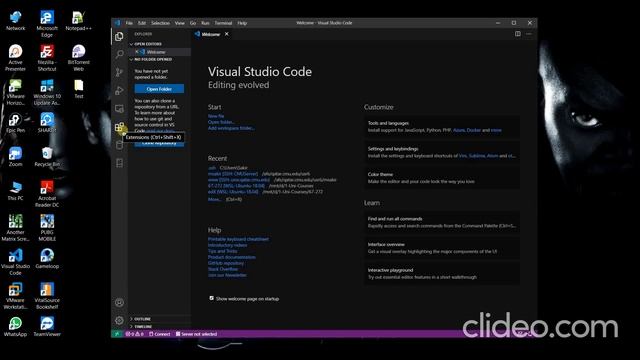Open GitHub repository link
This screenshot has width=640, height=360.
226,263
